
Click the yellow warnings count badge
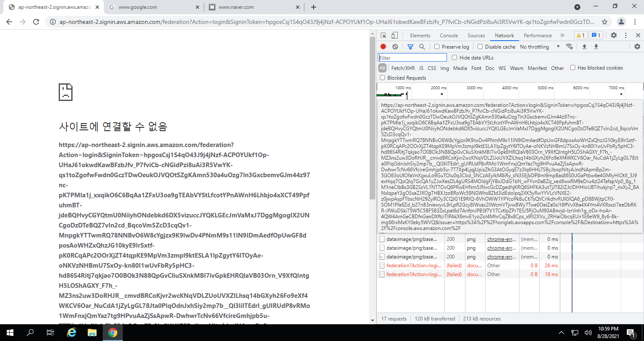pos(580,36)
